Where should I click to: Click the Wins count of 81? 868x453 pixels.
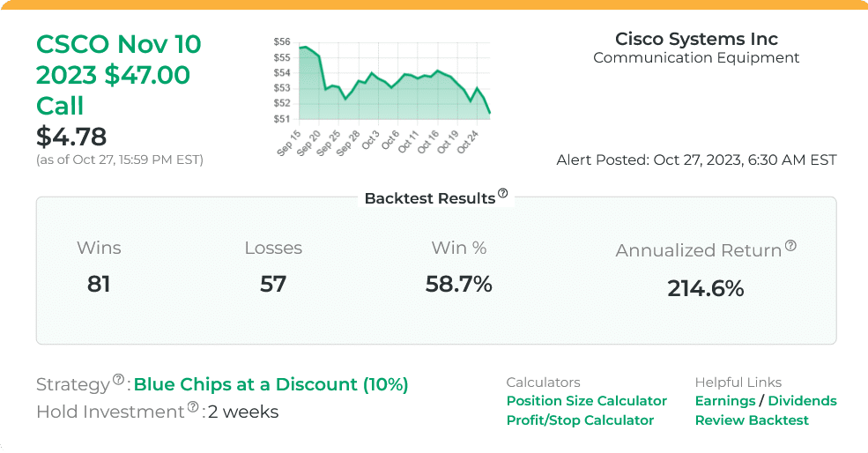click(99, 284)
